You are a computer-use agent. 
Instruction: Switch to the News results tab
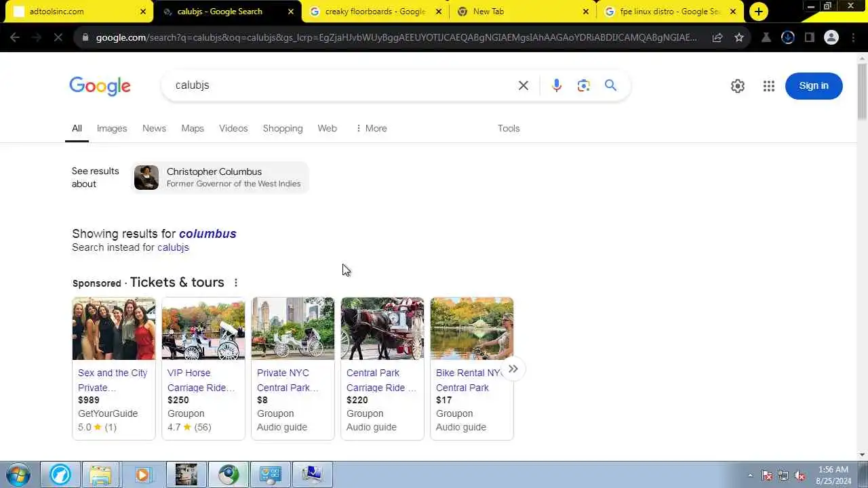click(x=154, y=128)
